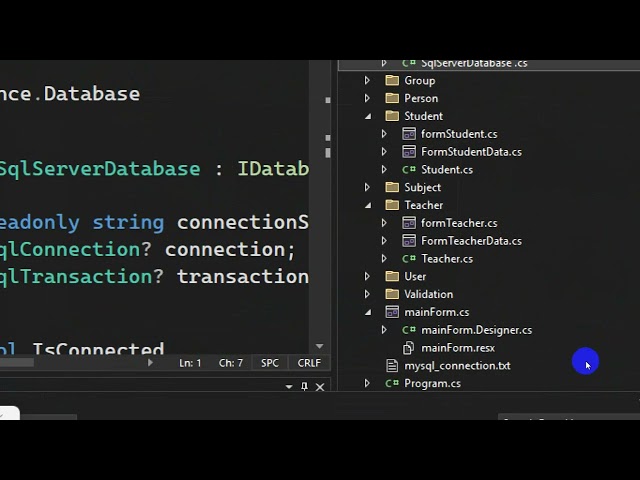Screen dimensions: 640x480
Task: Click the Ln: 1 line indicator
Action: tap(190, 363)
